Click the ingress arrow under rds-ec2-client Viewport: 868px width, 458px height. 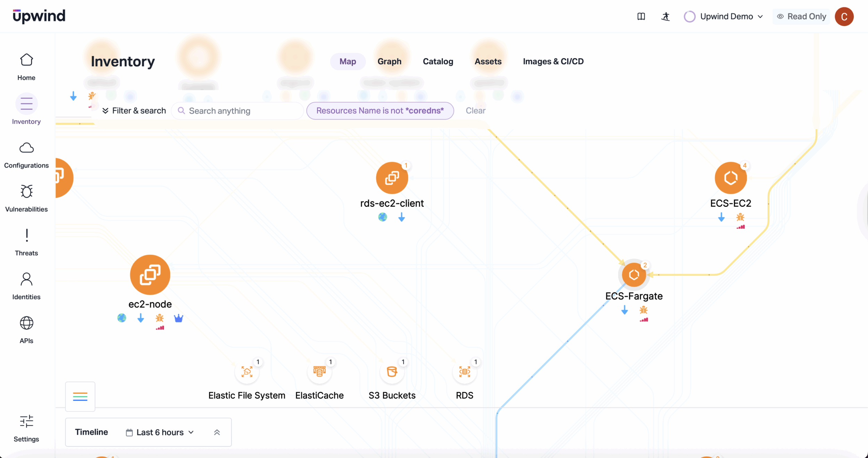tap(401, 217)
